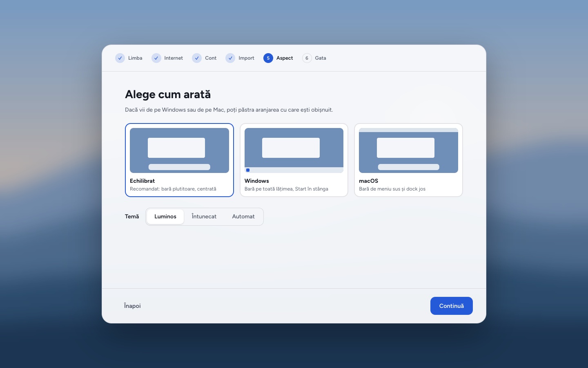Choose the Windows layout card
Viewport: 588px width, 368px height.
point(294,160)
